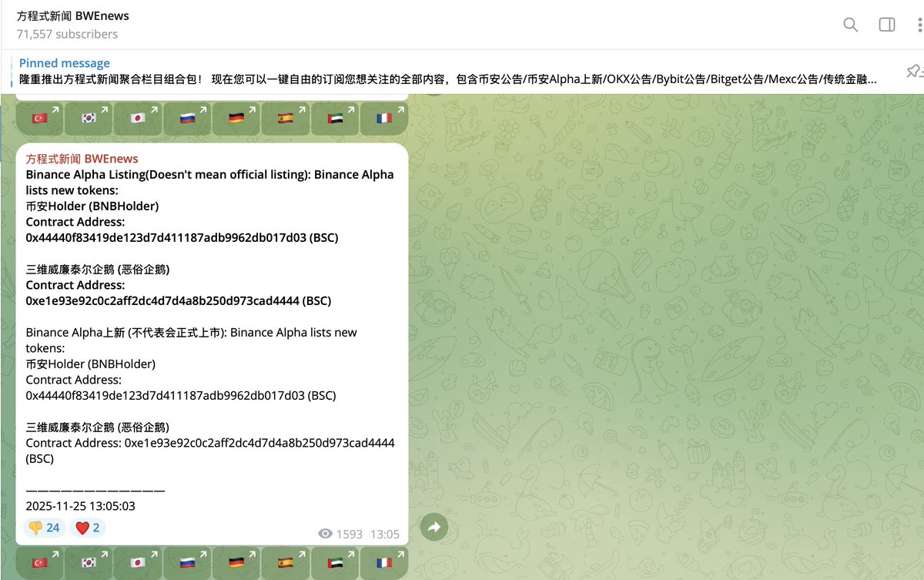924x580 pixels.
Task: Open German flag link below the 13:05 message
Action: coord(236,563)
